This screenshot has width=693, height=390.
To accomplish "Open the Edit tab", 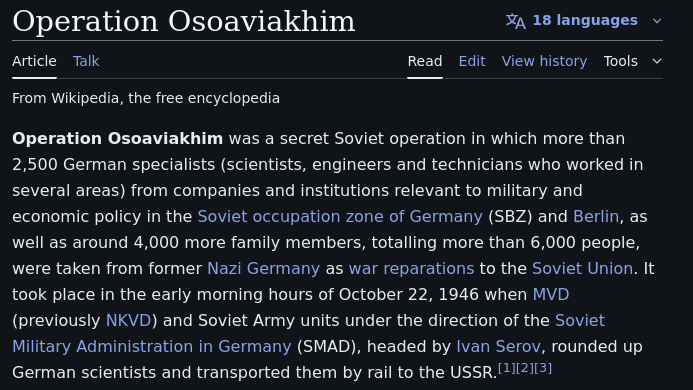I will (472, 61).
